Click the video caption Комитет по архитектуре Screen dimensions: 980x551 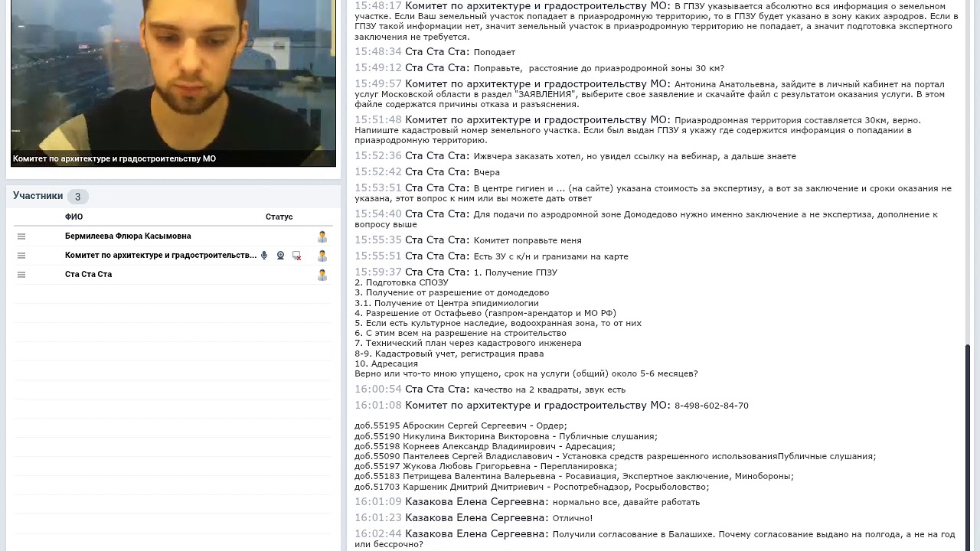(114, 159)
